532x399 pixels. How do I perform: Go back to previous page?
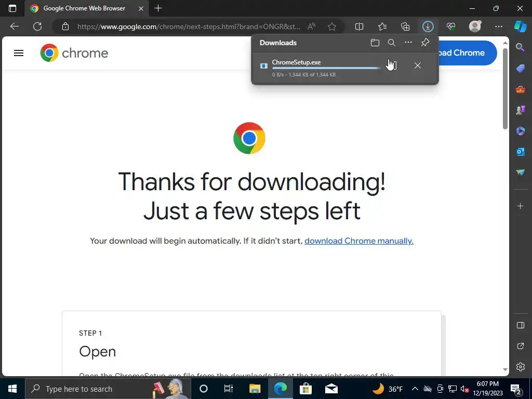point(15,26)
